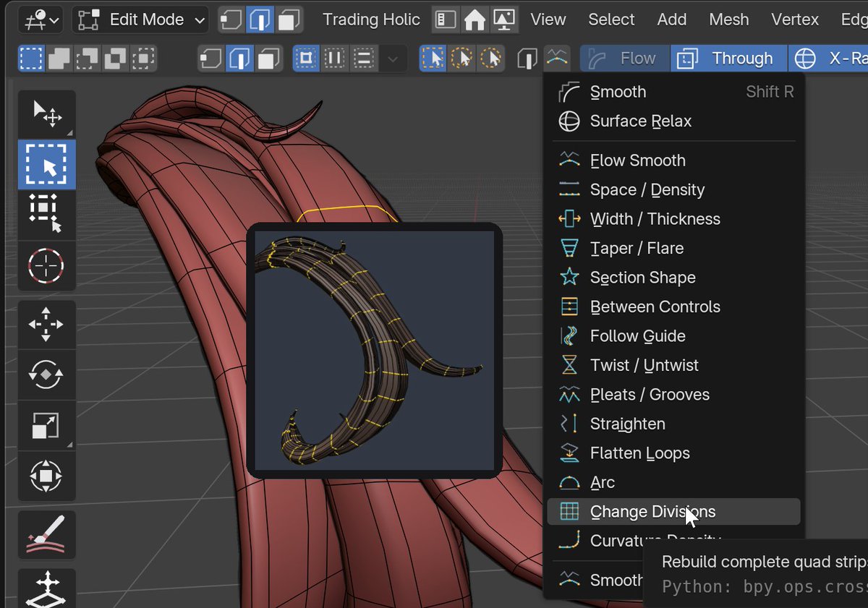Click the cut-square icon before the curve-flow icon
Viewport: 868px width, 608px height.
(528, 58)
